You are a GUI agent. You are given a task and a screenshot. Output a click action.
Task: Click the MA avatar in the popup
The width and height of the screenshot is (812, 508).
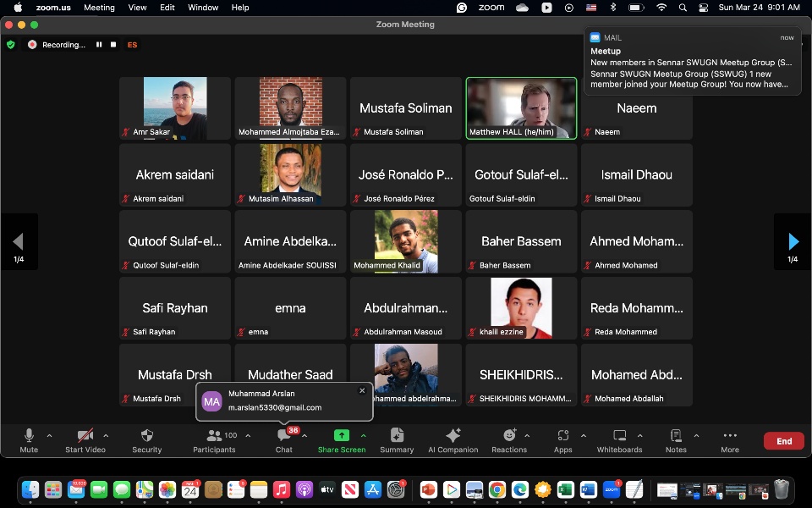click(211, 401)
